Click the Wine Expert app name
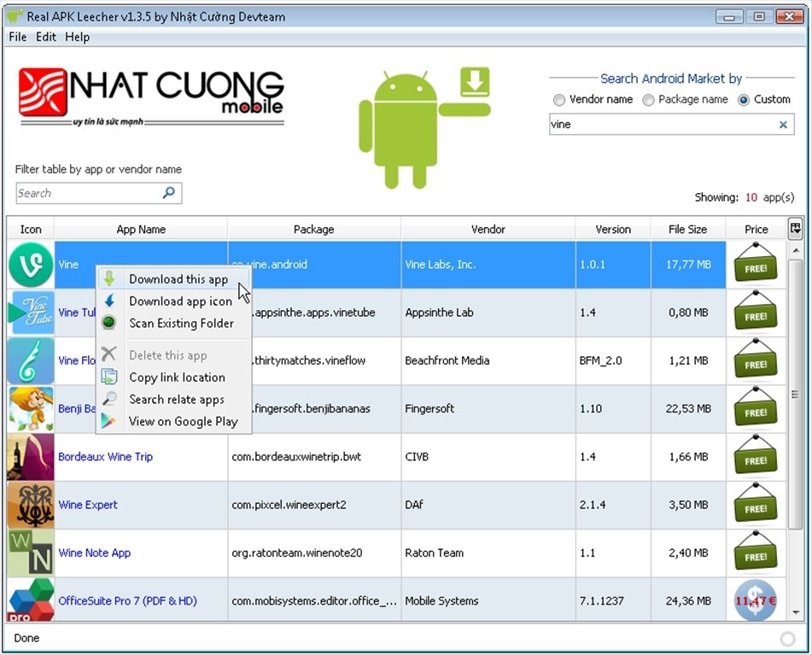Screen dimensions: 812x655 point(87,505)
